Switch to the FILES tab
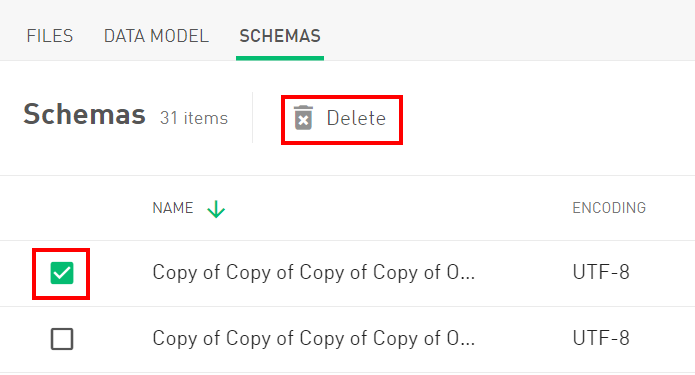Image resolution: width=695 pixels, height=375 pixels. point(50,36)
